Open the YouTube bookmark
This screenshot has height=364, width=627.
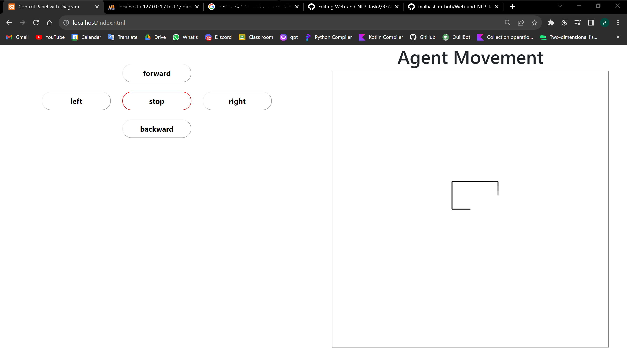(x=50, y=37)
